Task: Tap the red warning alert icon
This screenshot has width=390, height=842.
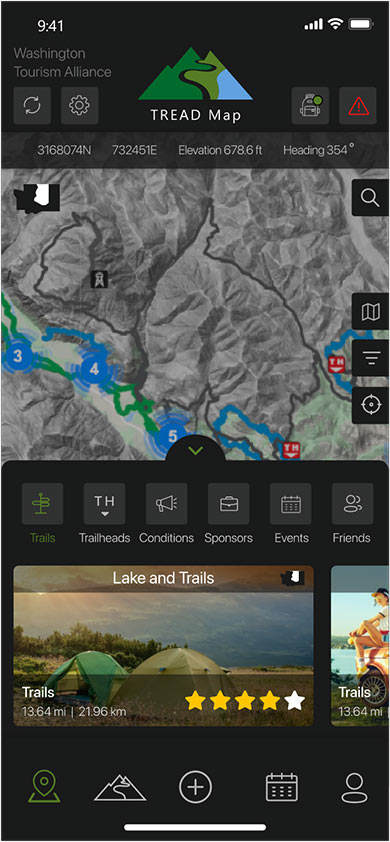Action: [358, 105]
